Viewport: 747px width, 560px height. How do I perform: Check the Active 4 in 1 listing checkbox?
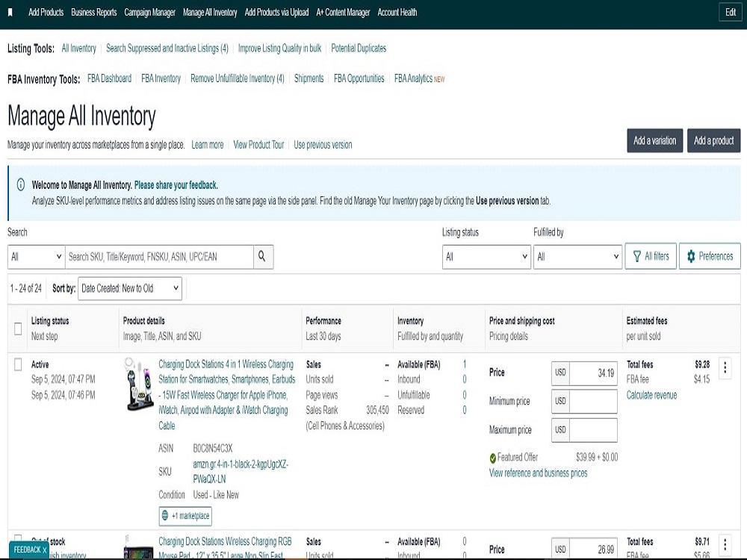18,364
